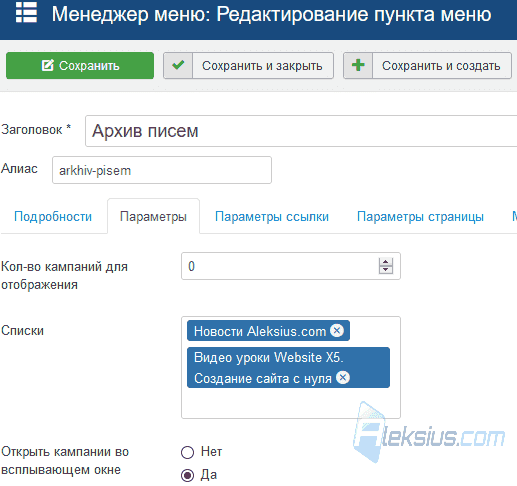Image resolution: width=517 pixels, height=486 pixels.
Task: Select the Параметры tab
Action: coord(153,217)
